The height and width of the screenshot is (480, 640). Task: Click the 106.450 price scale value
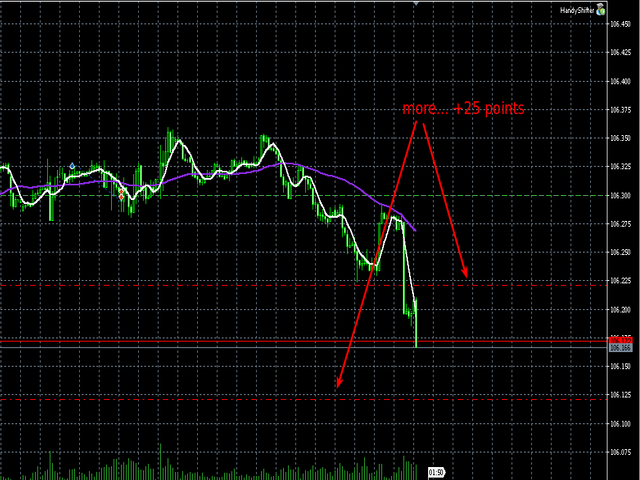[620, 24]
